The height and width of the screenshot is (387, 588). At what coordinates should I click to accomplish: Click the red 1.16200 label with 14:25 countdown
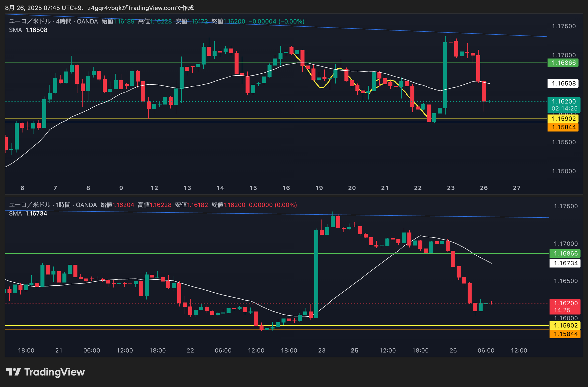[x=565, y=307]
